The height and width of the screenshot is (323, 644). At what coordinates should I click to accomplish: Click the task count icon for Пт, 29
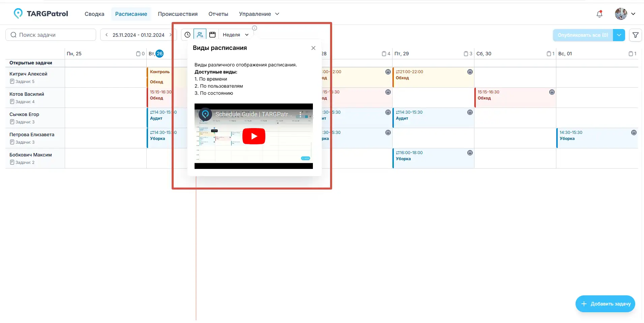click(466, 54)
